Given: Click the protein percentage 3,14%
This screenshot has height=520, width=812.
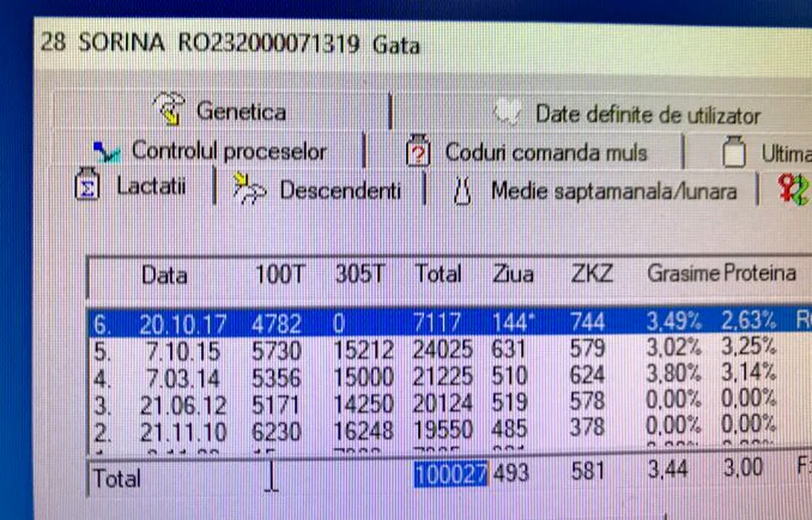Looking at the screenshot, I should pos(749,371).
